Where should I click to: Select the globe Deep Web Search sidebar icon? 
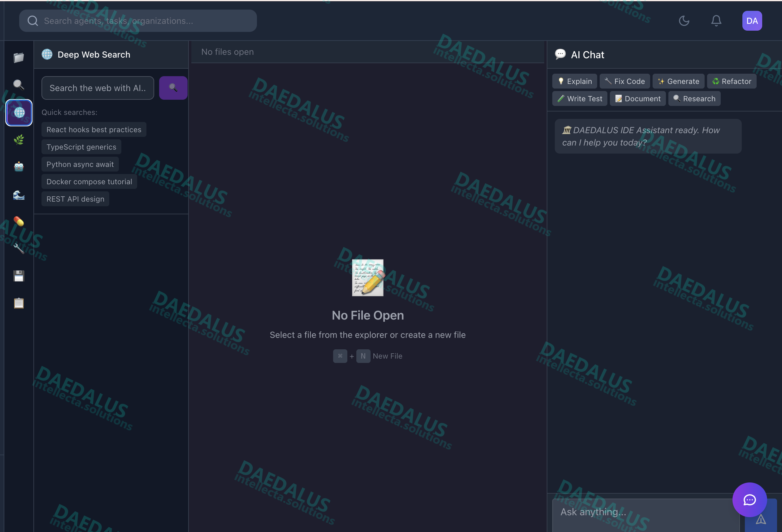pos(19,112)
